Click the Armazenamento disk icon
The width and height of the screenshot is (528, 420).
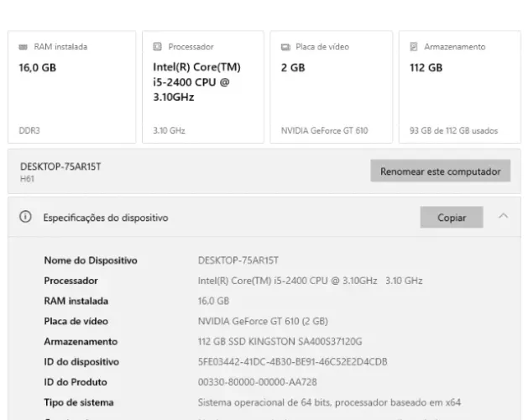414,46
